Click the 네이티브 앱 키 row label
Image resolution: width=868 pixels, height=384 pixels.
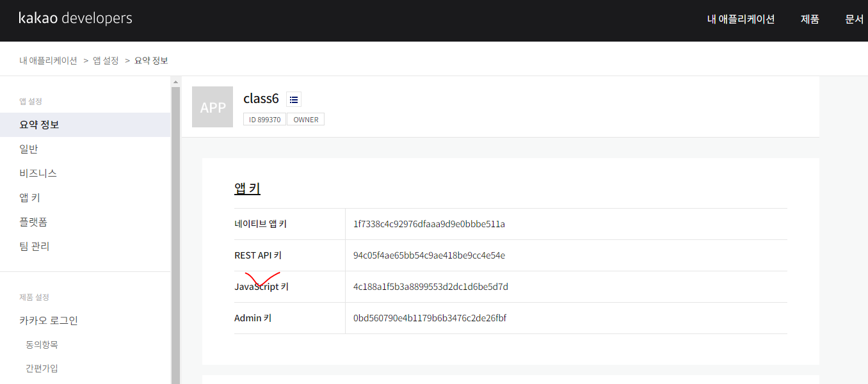click(261, 224)
